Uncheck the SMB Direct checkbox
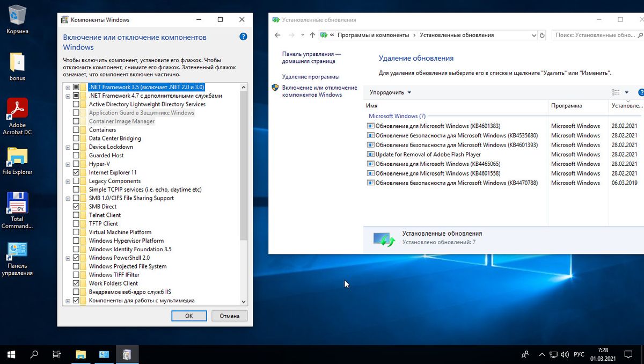This screenshot has width=644, height=364. click(76, 206)
